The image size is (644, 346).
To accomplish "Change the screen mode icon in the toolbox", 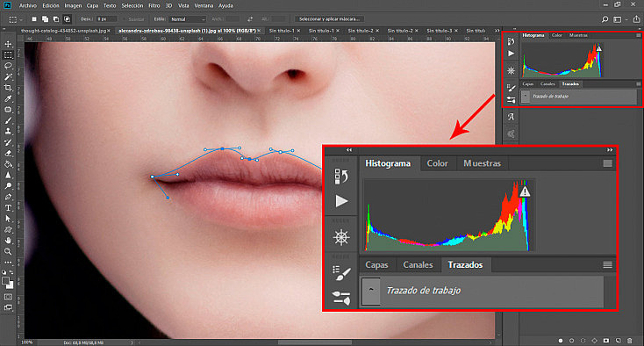I will 8,307.
